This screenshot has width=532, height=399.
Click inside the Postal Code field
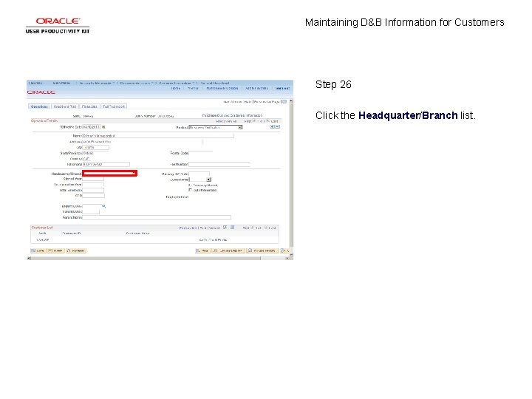200,153
